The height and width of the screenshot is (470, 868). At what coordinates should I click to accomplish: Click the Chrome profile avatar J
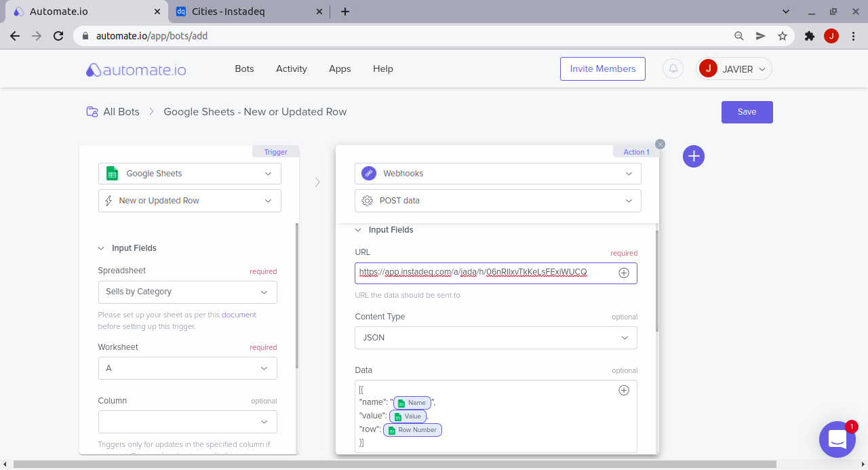click(x=831, y=36)
